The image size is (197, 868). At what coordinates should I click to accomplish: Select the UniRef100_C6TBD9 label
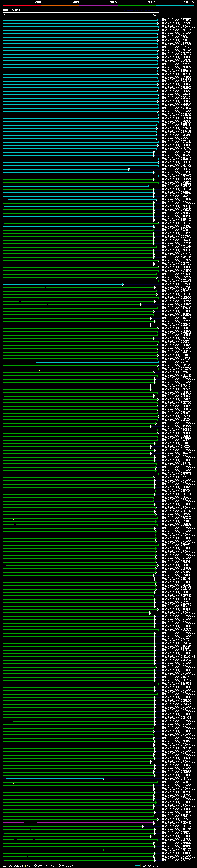tap(176, 200)
